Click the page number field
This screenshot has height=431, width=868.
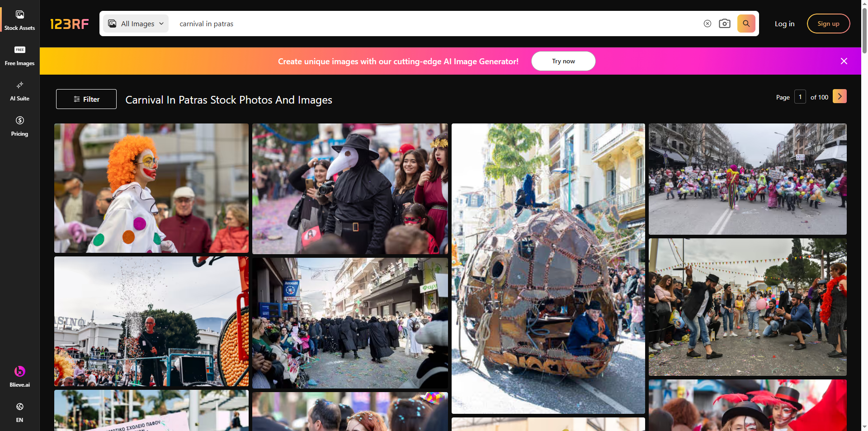click(x=800, y=97)
